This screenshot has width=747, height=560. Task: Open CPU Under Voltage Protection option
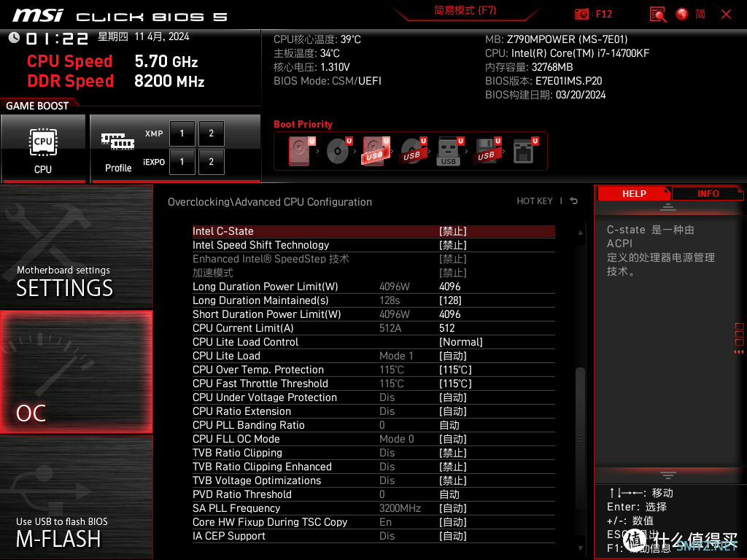click(373, 397)
